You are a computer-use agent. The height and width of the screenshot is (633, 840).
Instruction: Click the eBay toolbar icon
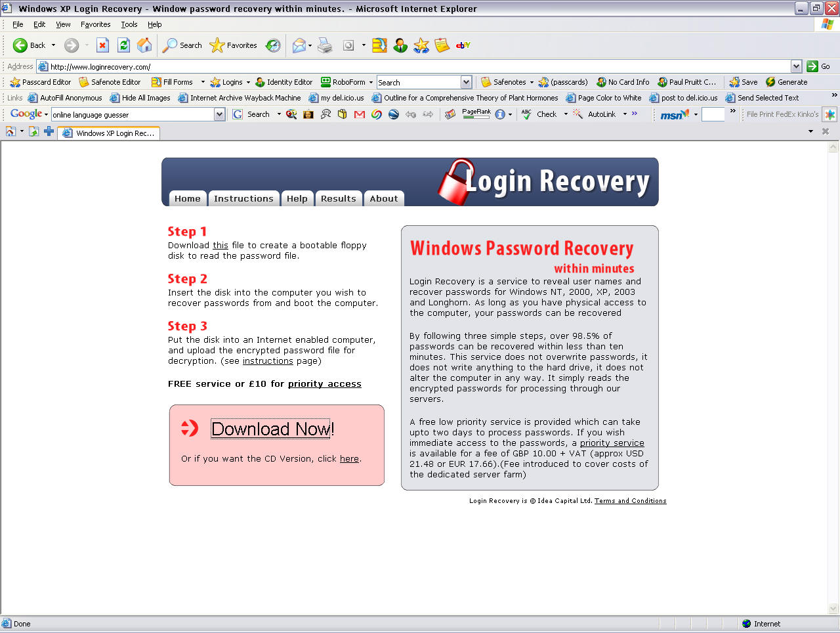(x=463, y=45)
